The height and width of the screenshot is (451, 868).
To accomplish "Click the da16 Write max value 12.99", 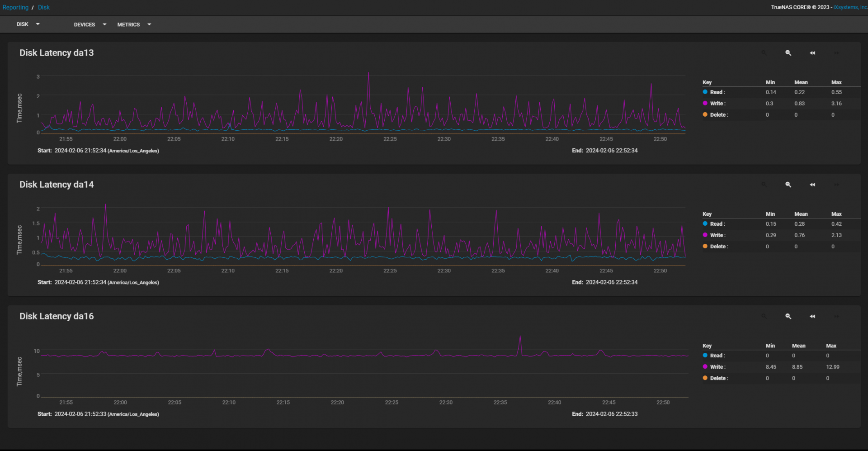I will (x=832, y=367).
